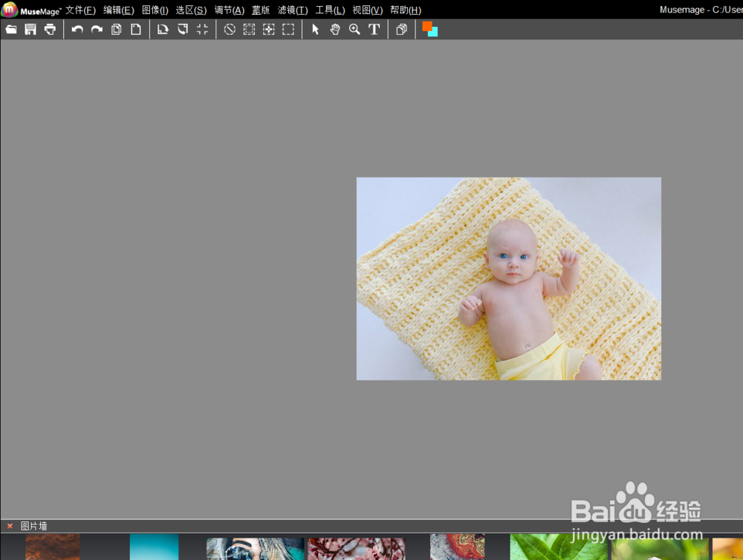
Task: Select the camera lens girl thumbnail
Action: point(255,549)
